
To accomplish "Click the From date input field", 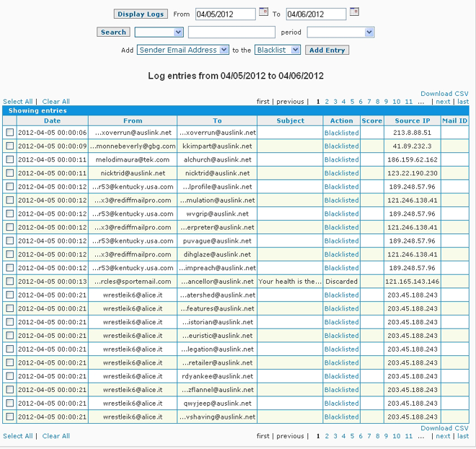I will coord(225,14).
